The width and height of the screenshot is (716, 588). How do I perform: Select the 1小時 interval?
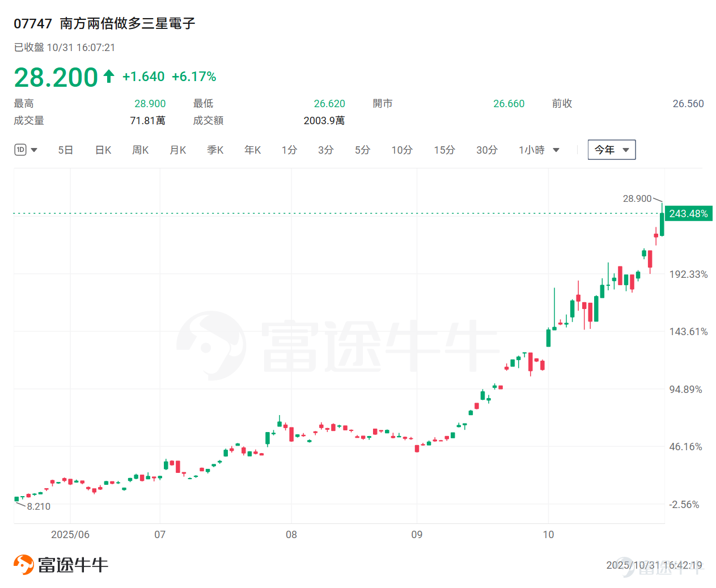(x=532, y=150)
